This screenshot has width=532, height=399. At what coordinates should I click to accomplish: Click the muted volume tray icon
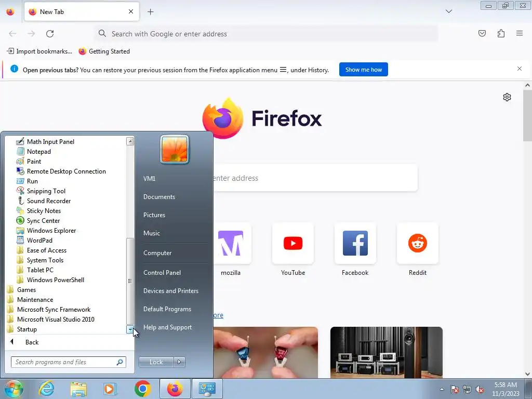(x=480, y=390)
